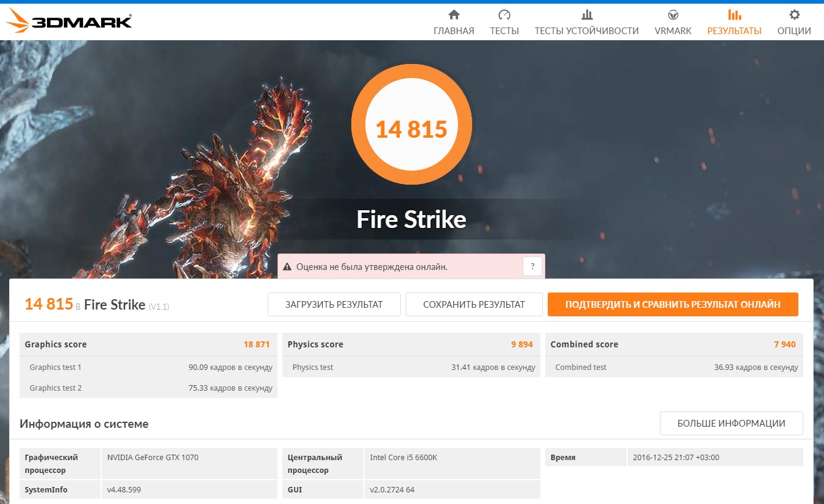Click the 3DMark logo
Screen dimensions: 824x504
tap(68, 22)
